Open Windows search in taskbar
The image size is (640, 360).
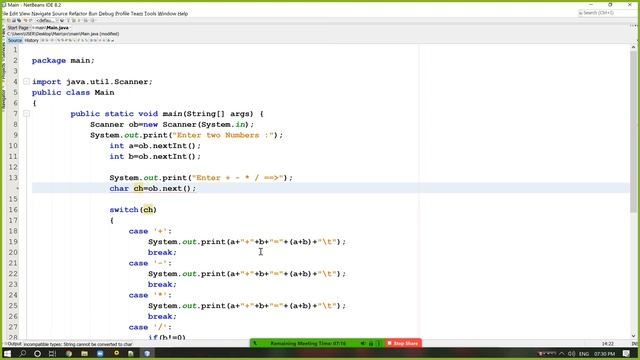pyautogui.click(x=22, y=353)
